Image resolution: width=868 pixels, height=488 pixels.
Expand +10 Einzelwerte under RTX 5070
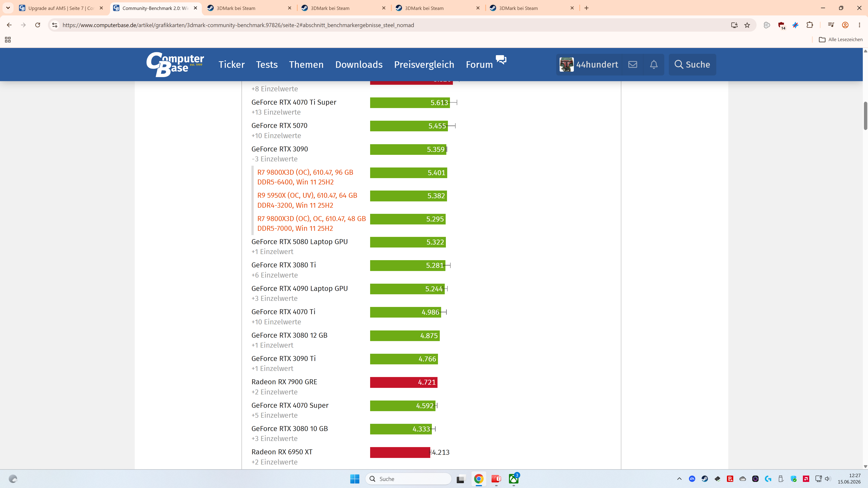276,135
